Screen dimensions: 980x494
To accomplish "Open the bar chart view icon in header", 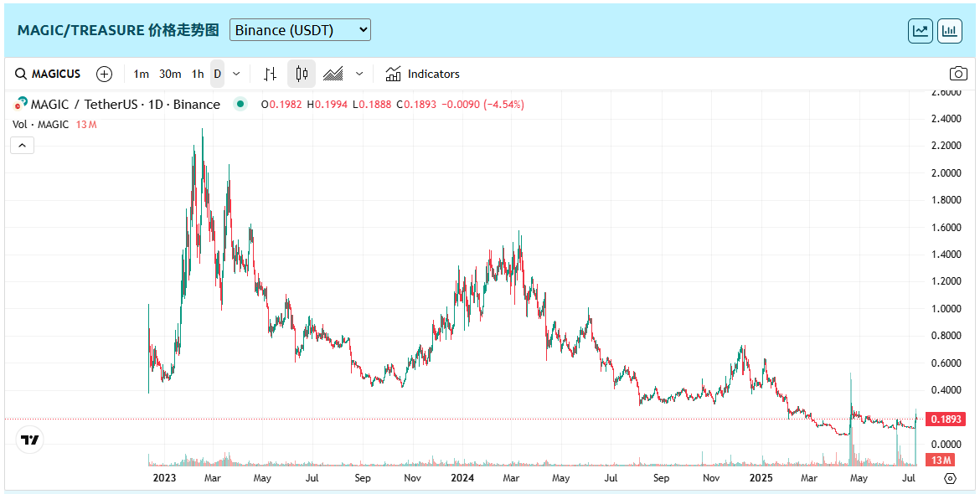I will (x=949, y=31).
